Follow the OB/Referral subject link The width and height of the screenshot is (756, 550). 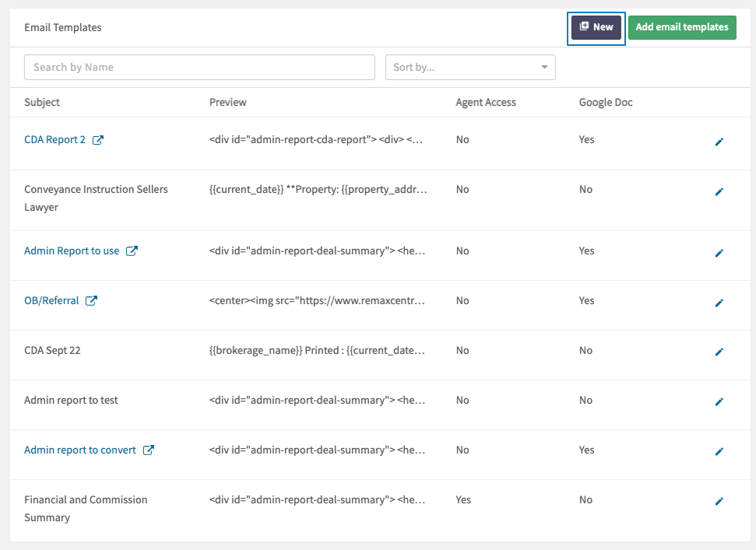(51, 301)
